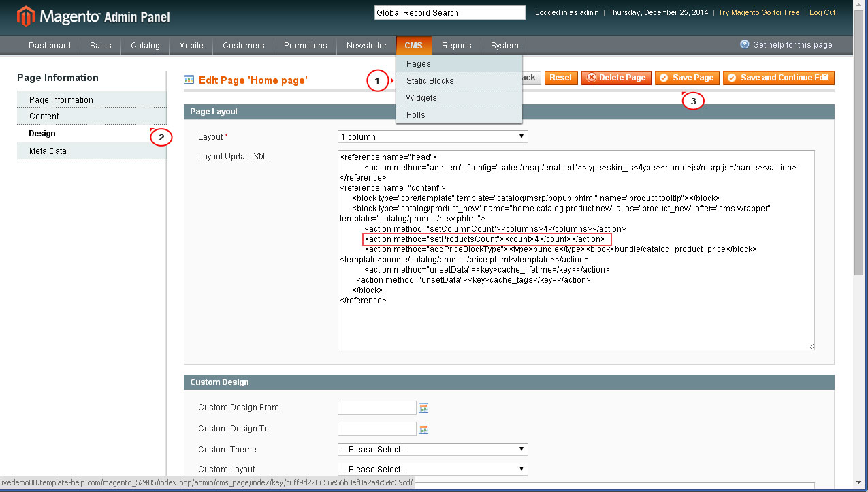
Task: Click the Page Layout section header
Action: coord(509,111)
